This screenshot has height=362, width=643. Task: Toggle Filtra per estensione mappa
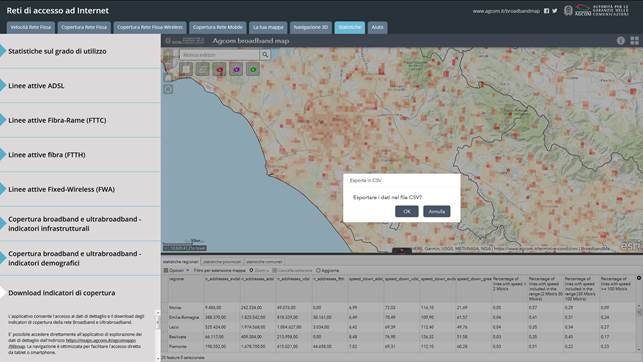click(219, 271)
